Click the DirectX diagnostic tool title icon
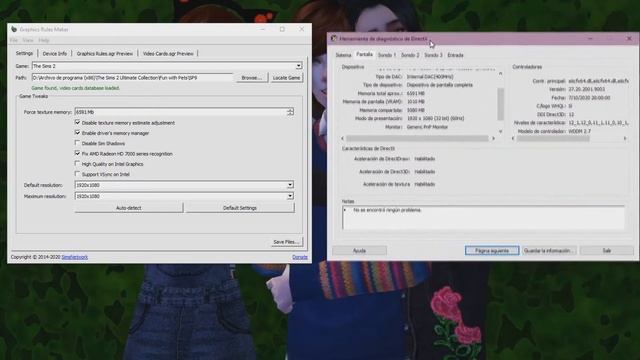 [334, 38]
